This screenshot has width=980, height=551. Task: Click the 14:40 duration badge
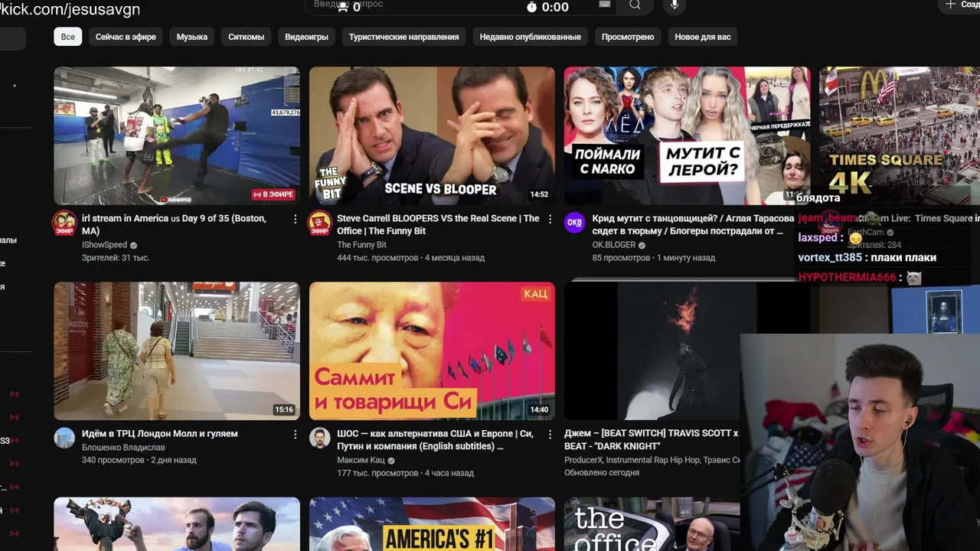[539, 409]
